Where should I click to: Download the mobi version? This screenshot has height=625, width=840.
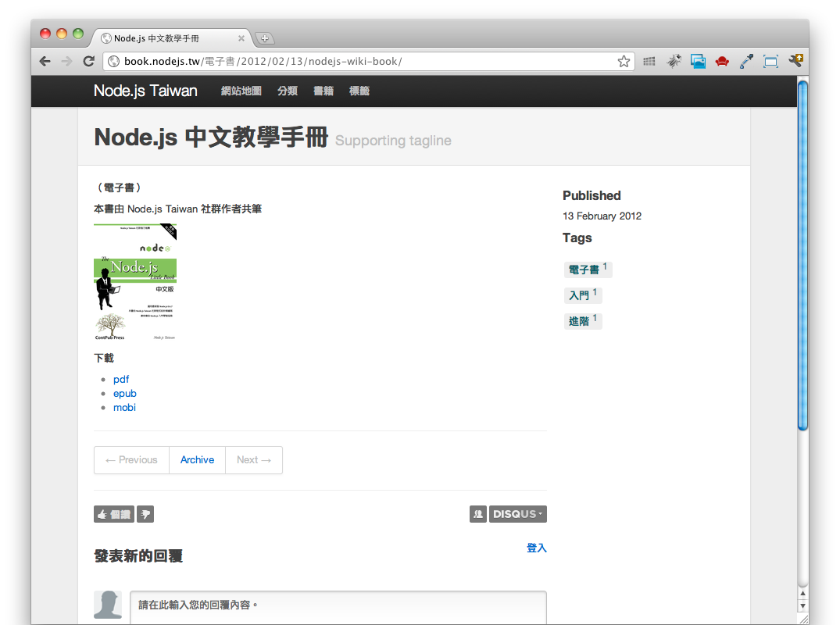click(124, 408)
